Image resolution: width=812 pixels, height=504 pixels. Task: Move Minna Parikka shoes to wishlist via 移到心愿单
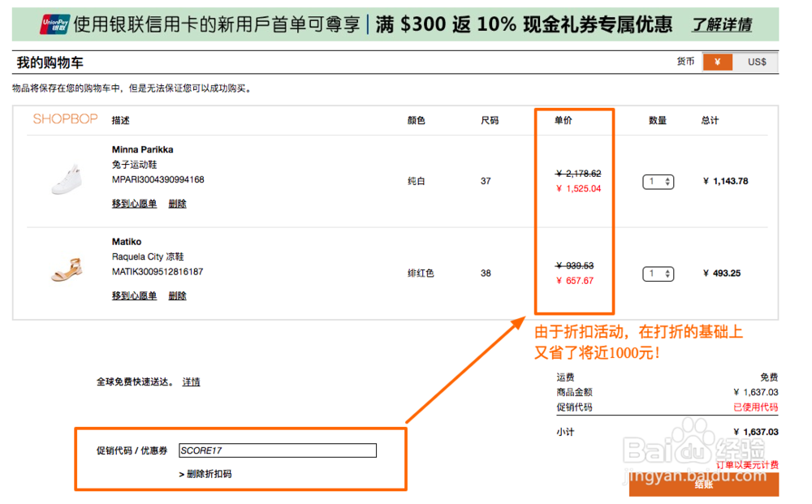click(134, 203)
